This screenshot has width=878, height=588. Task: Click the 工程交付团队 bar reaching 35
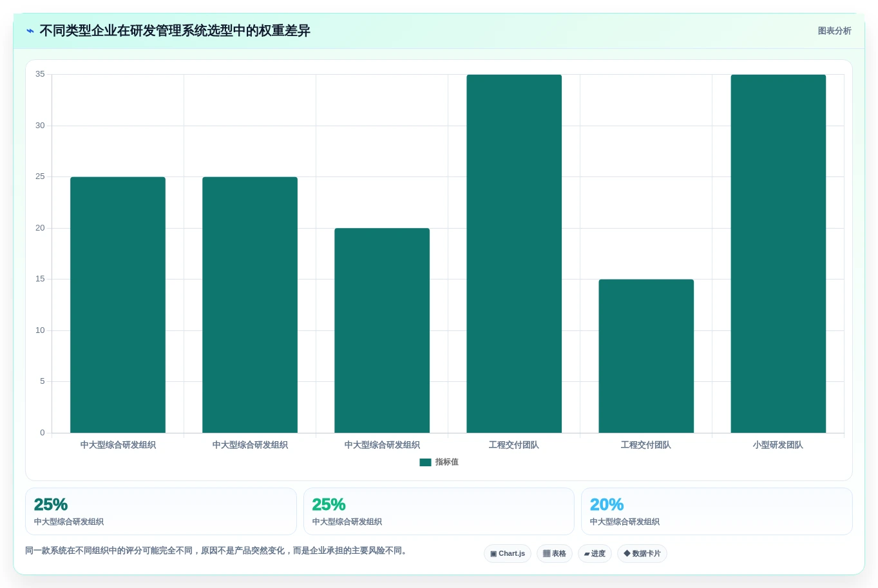[x=514, y=254]
